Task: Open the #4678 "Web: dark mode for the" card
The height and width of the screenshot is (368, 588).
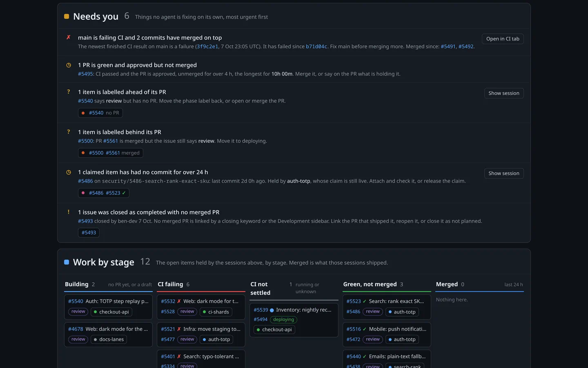Action: 108,334
